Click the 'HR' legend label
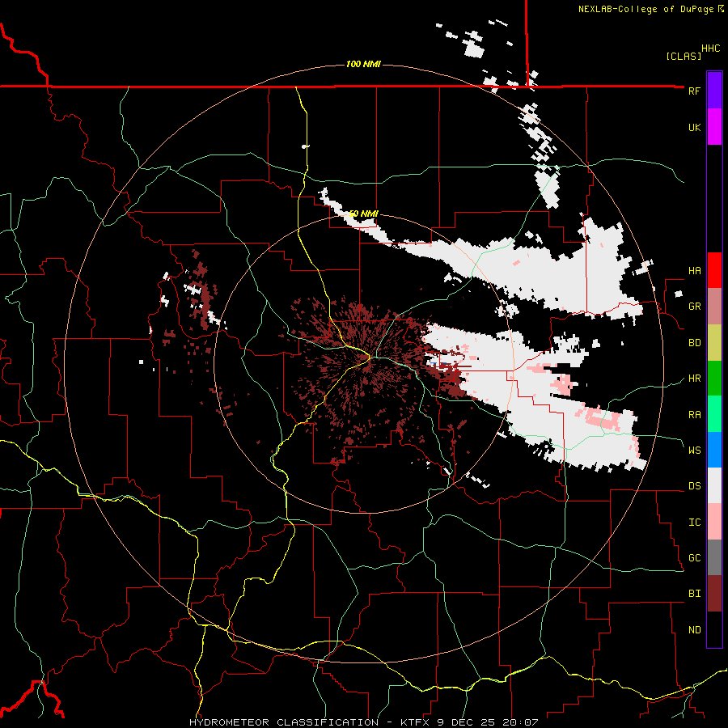Image resolution: width=728 pixels, height=728 pixels. click(694, 379)
